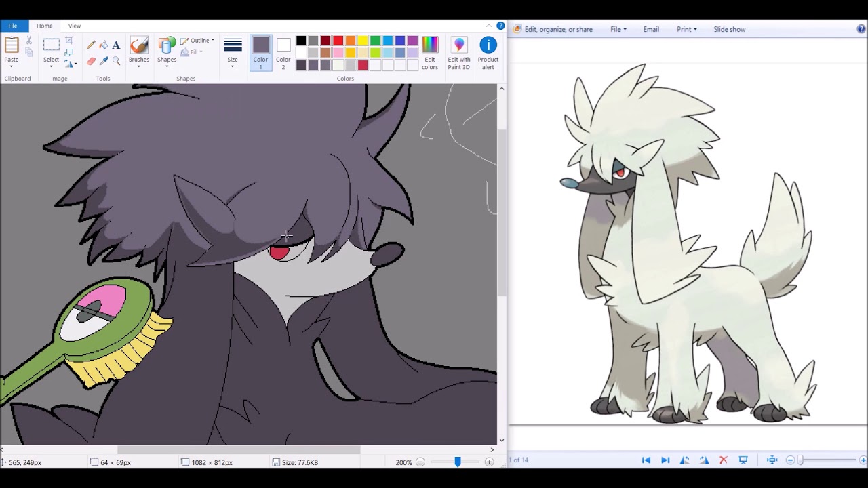Rotate image counterclockwise in photo viewer
The height and width of the screenshot is (488, 868).
(x=685, y=460)
